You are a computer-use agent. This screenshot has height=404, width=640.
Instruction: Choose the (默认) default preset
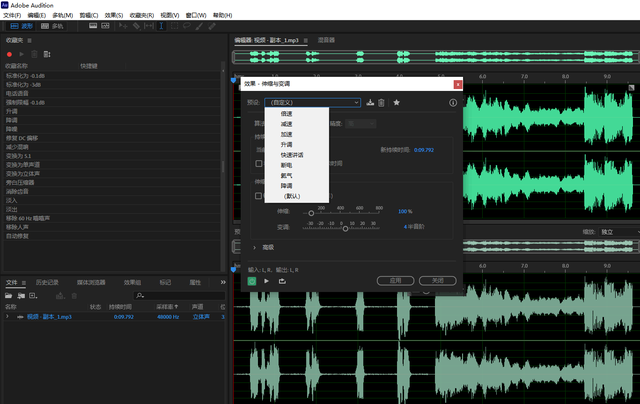tap(297, 196)
